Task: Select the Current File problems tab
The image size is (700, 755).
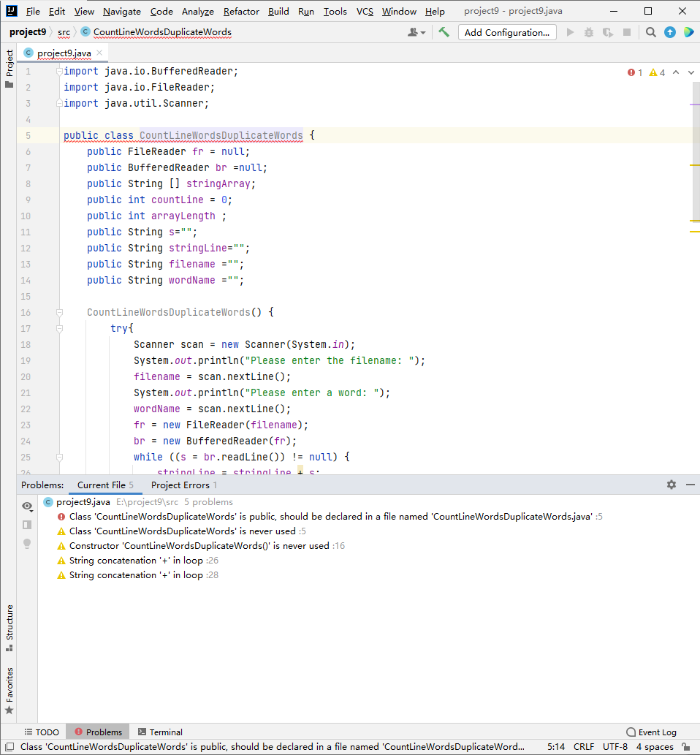Action: point(105,485)
